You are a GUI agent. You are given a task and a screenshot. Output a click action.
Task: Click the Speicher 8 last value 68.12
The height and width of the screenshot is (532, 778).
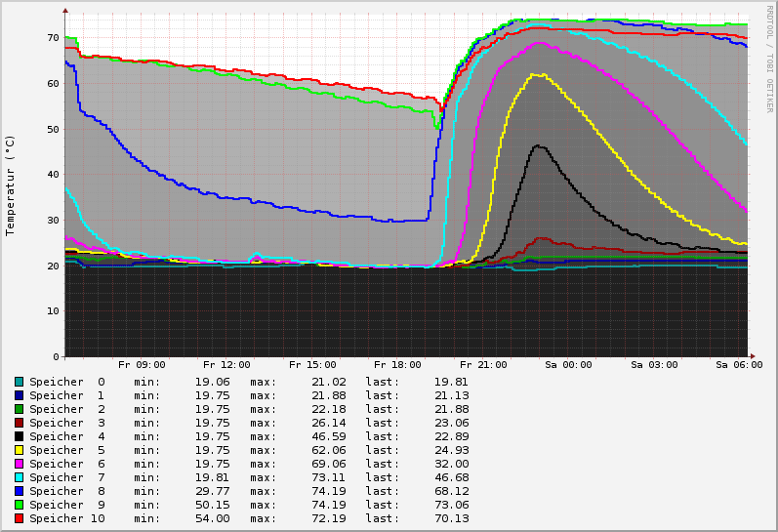pos(451,491)
